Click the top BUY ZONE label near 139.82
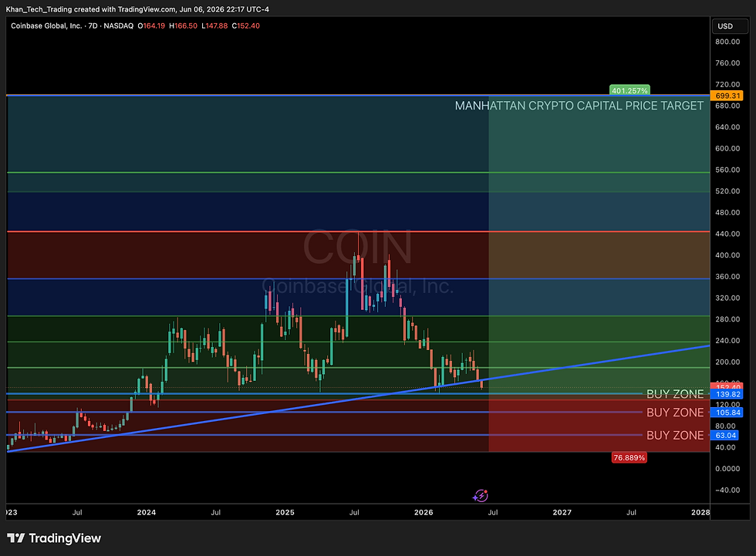Viewport: 756px width, 556px height. coord(675,394)
